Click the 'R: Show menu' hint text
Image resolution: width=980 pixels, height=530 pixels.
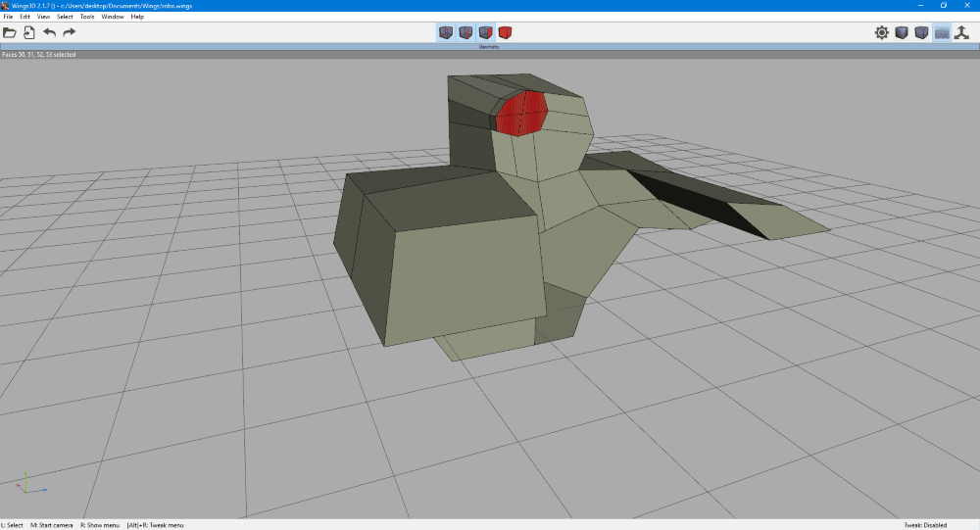tap(100, 525)
